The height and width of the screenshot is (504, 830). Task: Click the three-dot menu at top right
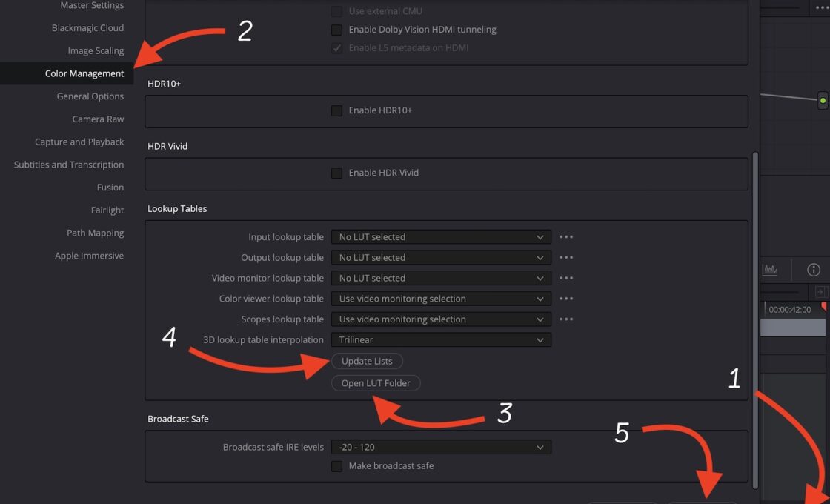(823, 6)
